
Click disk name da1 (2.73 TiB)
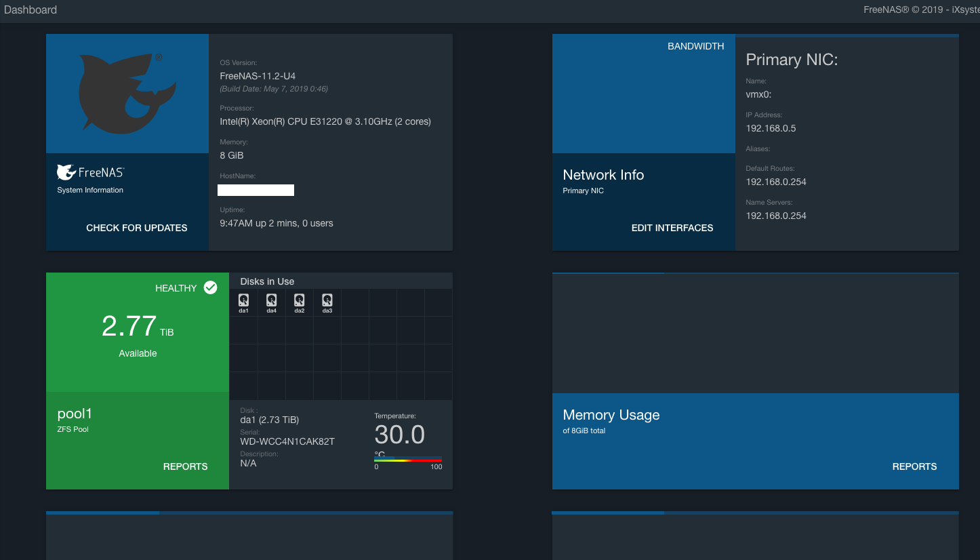click(x=270, y=420)
